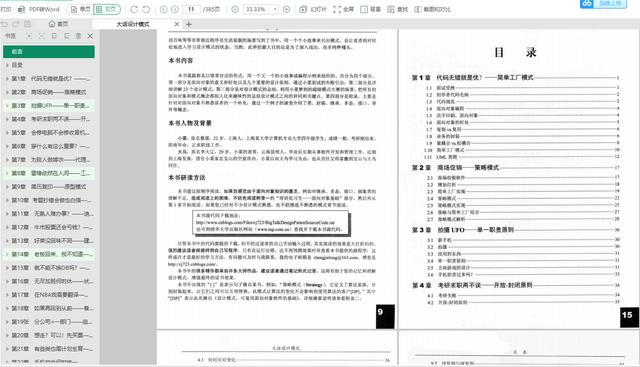Screen dimensions: 640x367
Task: Expand the 第10章 bookmark entry
Action: [7, 200]
